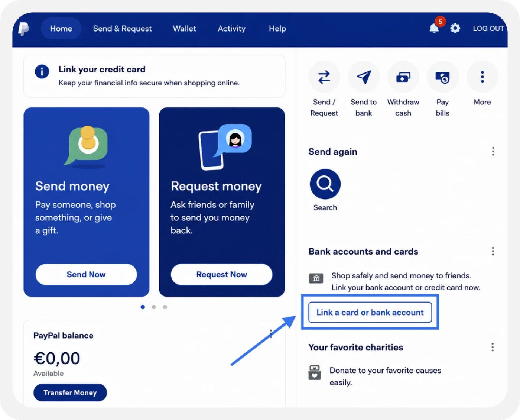Click the Pay bills icon
This screenshot has height=420, width=520.
(x=443, y=77)
